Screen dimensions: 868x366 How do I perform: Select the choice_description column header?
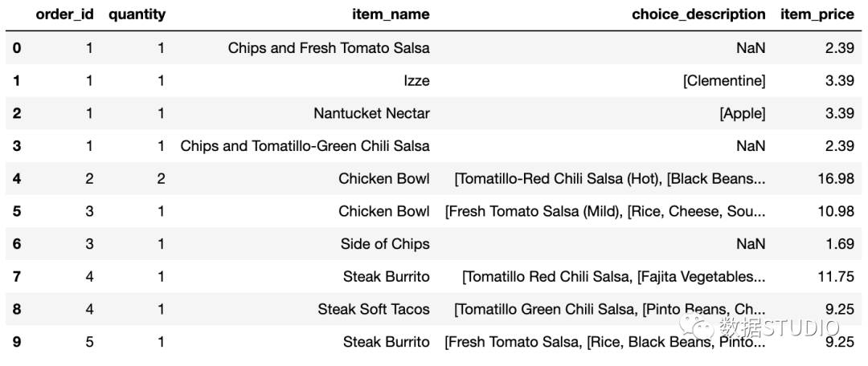coord(698,15)
